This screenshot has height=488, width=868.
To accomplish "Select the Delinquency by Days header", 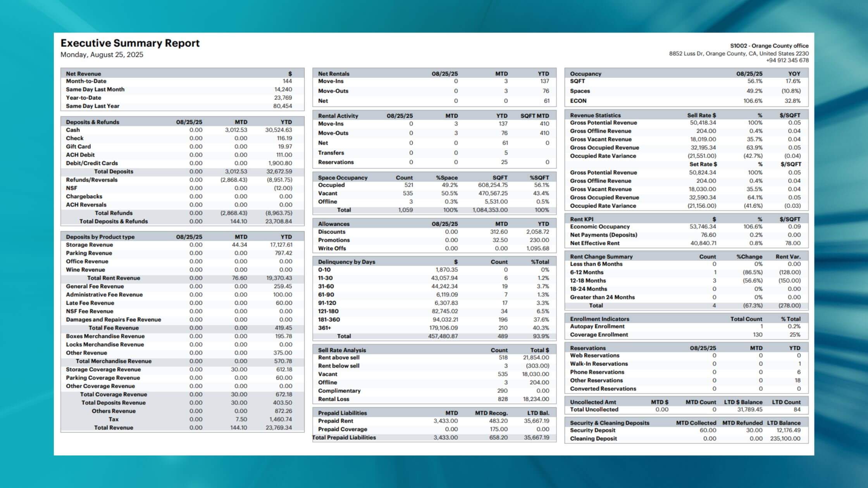I will (x=346, y=262).
